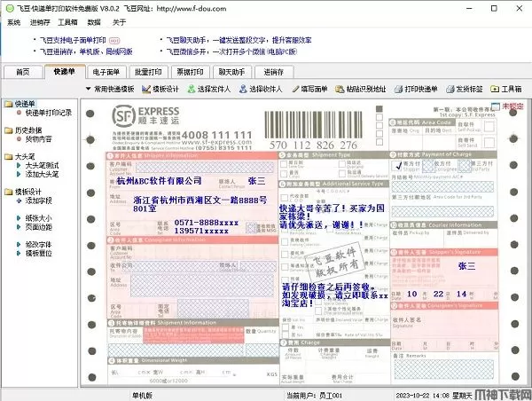
Task: Open the 常用快递模板 dropdown
Action: [113, 90]
